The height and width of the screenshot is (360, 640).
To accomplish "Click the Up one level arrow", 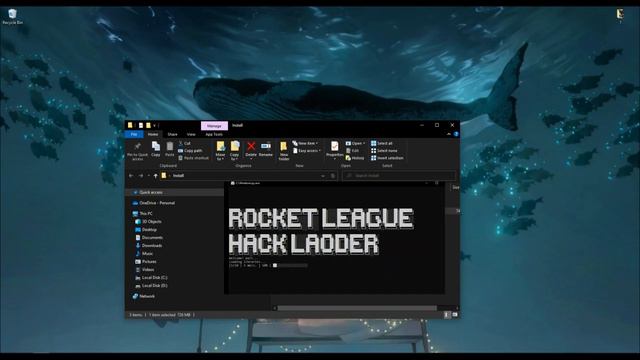I will (156, 176).
